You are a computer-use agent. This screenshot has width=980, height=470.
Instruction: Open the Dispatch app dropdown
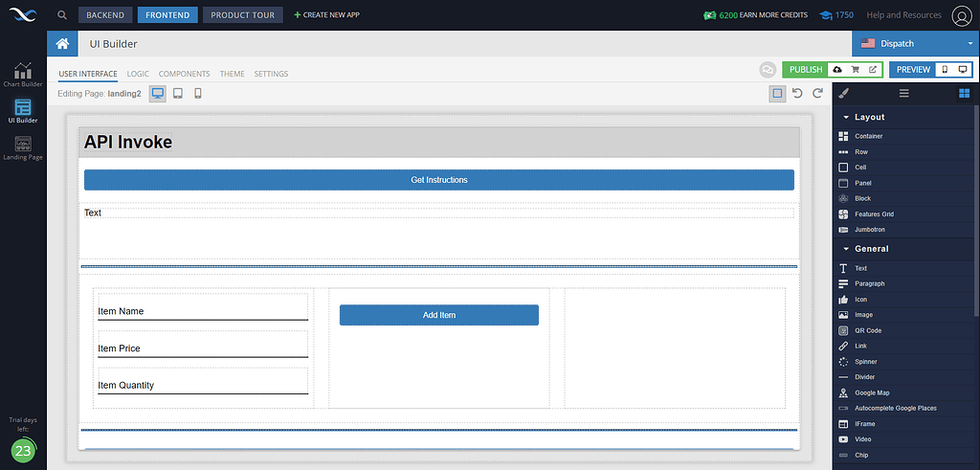[x=916, y=44]
